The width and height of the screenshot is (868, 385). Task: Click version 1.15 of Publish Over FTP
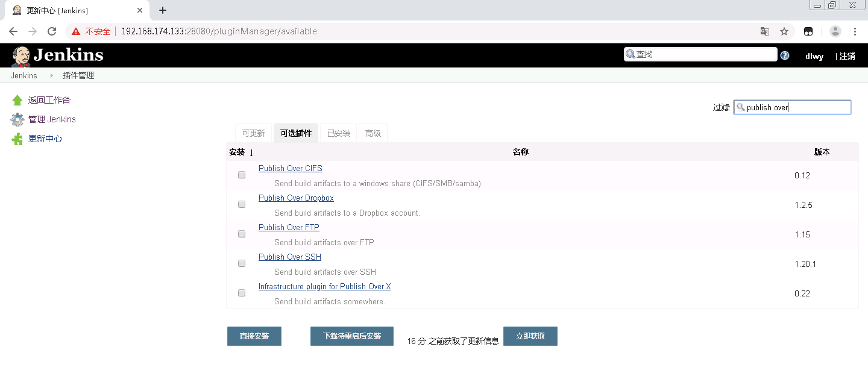[802, 234]
